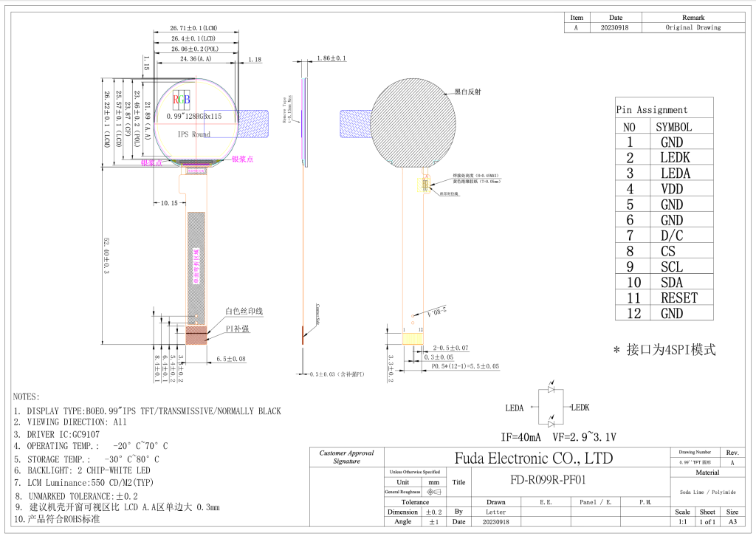Screen dimensions: 756x536
Task: Select the Fuda Electronic CO., LTD company name
Action: [533, 458]
